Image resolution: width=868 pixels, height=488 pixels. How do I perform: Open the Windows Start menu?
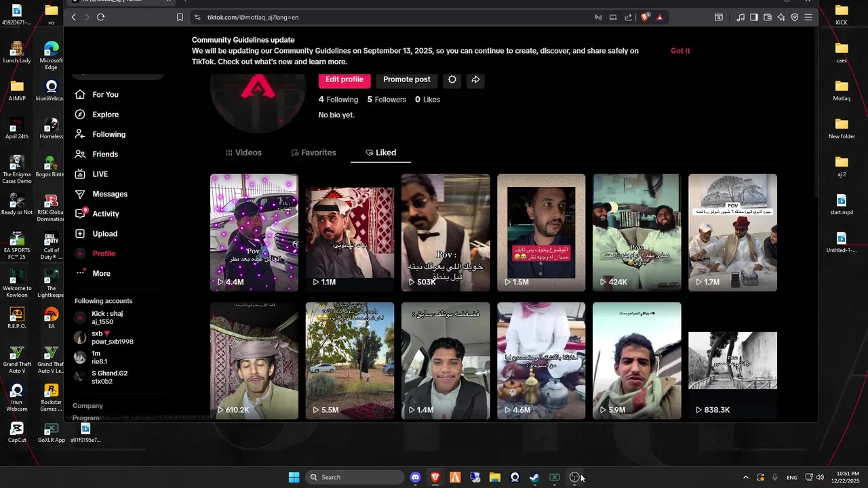pyautogui.click(x=294, y=477)
